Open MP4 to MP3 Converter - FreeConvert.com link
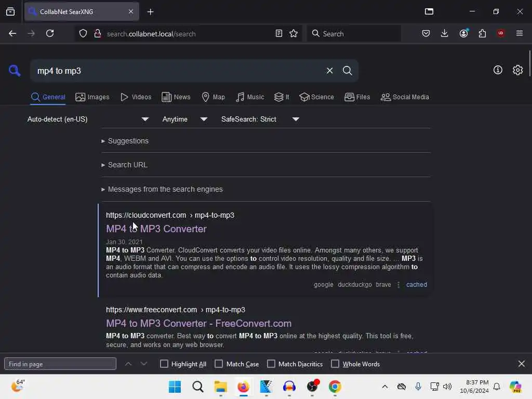 click(x=199, y=323)
